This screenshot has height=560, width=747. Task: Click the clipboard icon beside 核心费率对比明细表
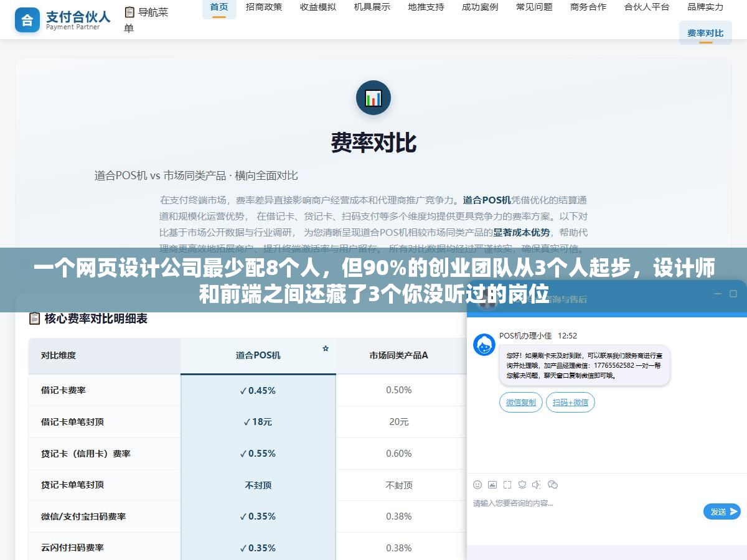pos(35,319)
